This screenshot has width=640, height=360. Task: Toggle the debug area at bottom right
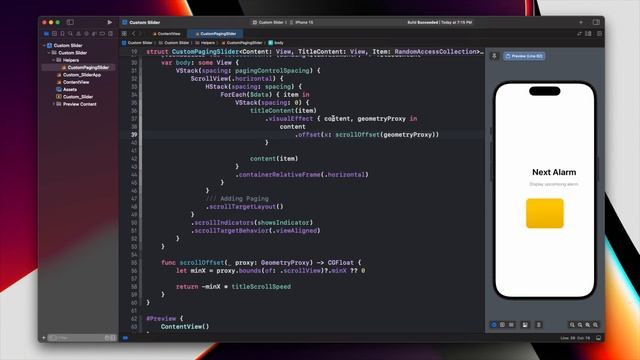598,338
